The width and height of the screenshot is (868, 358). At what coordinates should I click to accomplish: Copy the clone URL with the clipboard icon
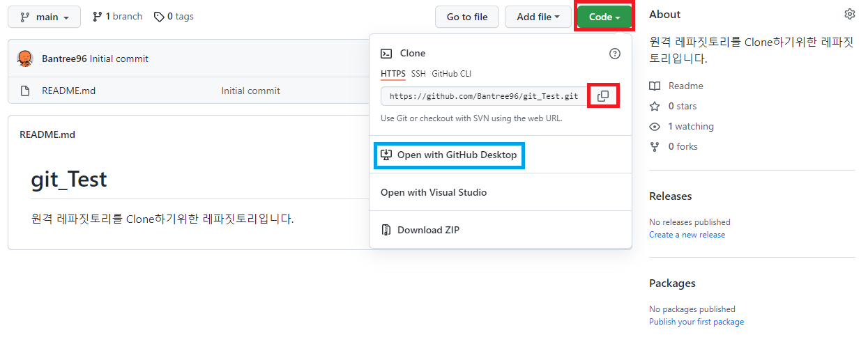603,96
